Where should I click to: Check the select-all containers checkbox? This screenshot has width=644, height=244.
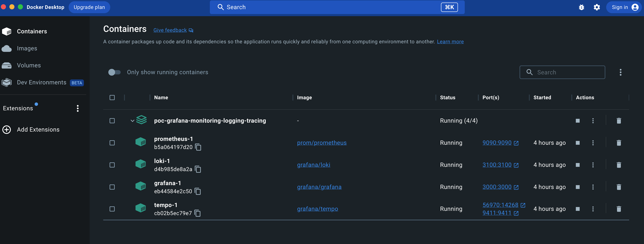pyautogui.click(x=112, y=98)
